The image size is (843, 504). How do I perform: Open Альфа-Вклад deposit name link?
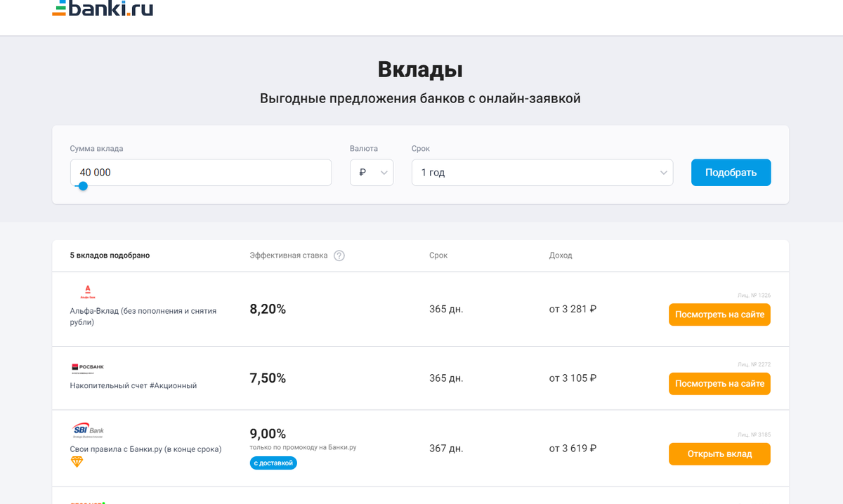(x=143, y=317)
